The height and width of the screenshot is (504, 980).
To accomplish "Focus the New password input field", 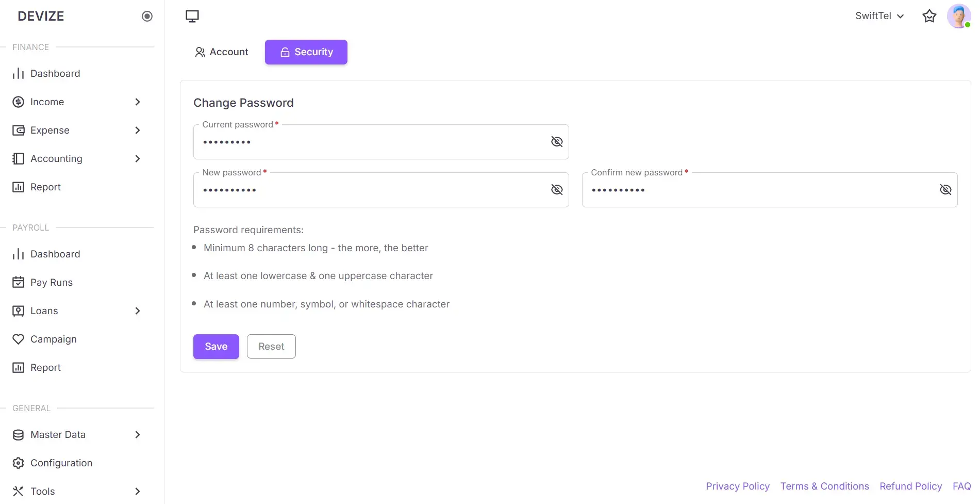I will pyautogui.click(x=381, y=190).
